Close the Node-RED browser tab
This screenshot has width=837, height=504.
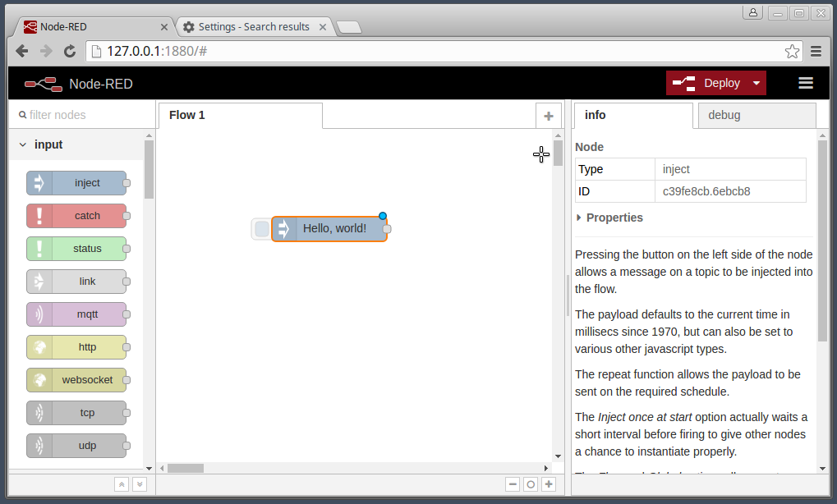(164, 27)
